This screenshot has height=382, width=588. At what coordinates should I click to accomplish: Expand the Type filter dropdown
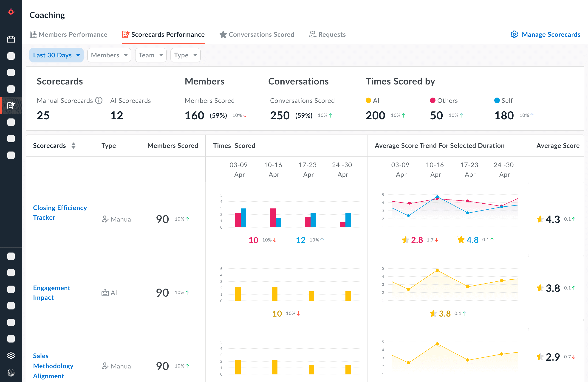(x=185, y=55)
